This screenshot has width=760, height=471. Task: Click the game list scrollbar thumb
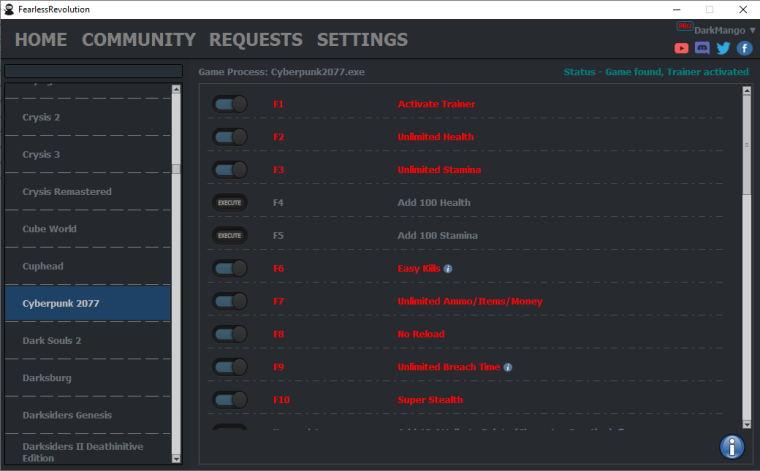click(x=176, y=169)
